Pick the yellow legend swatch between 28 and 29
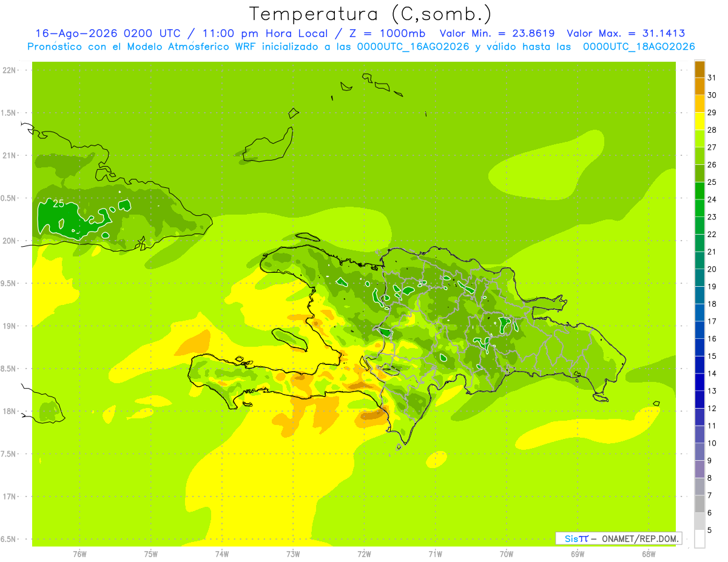This screenshot has width=728, height=562. (699, 121)
